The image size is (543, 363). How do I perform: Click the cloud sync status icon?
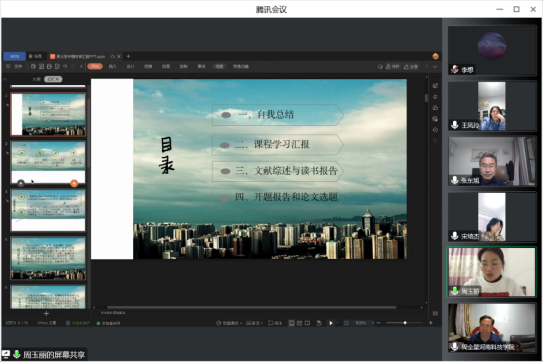[x=380, y=67]
